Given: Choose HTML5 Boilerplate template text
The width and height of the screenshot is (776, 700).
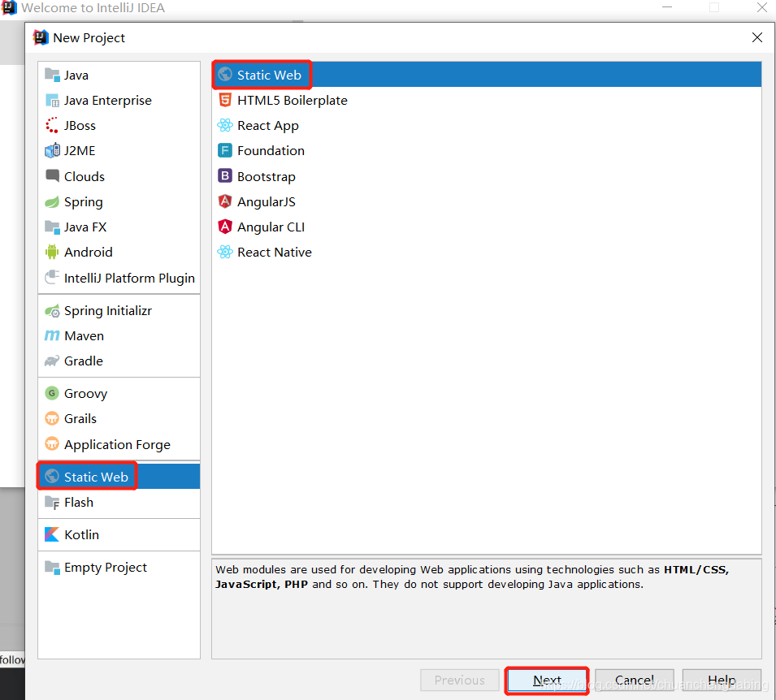Looking at the screenshot, I should tap(293, 101).
